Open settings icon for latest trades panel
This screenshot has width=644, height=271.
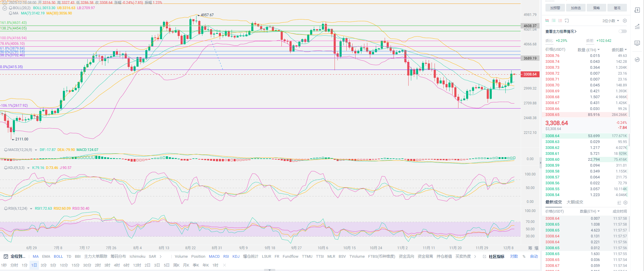click(x=625, y=203)
